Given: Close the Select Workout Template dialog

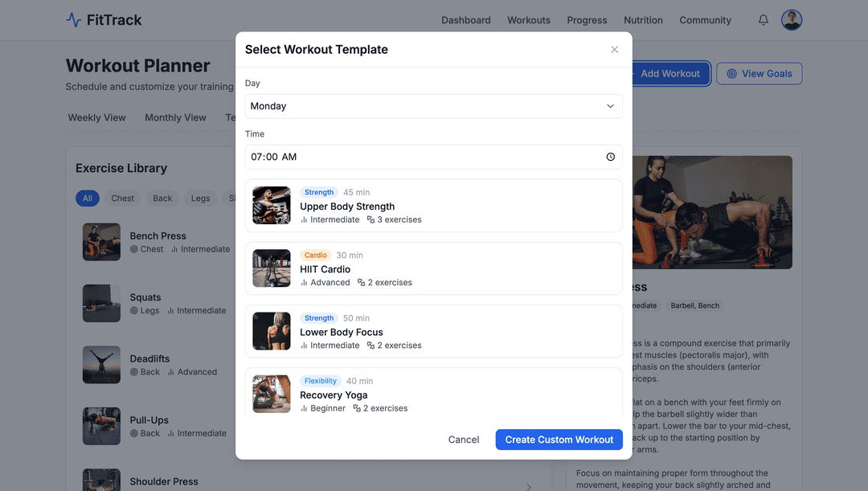Looking at the screenshot, I should click(615, 50).
